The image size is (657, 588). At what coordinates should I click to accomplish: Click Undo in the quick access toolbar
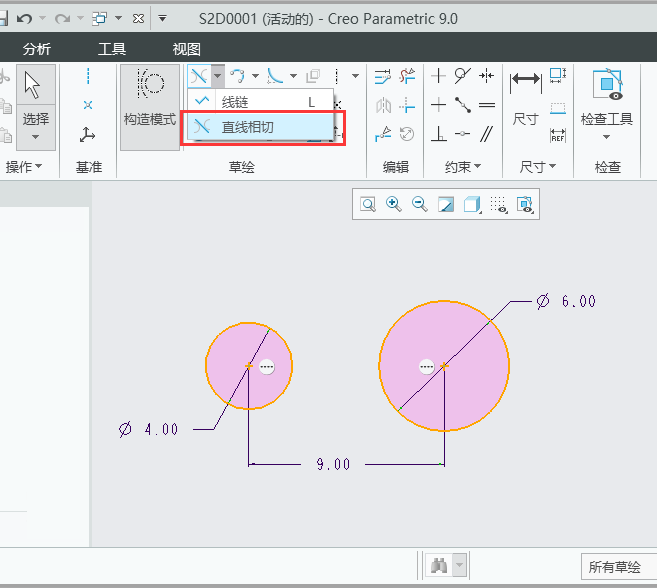[x=24, y=18]
